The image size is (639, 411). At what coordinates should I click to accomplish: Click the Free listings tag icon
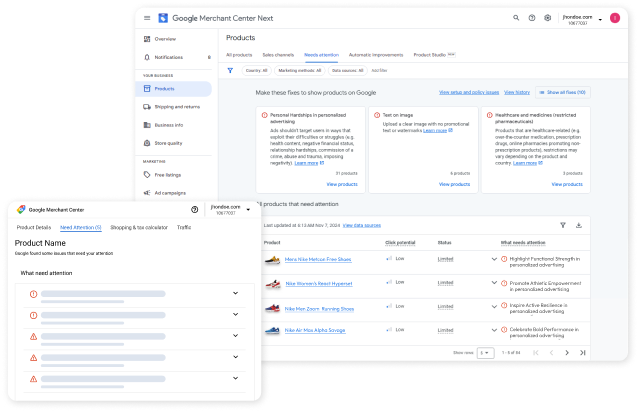(147, 175)
